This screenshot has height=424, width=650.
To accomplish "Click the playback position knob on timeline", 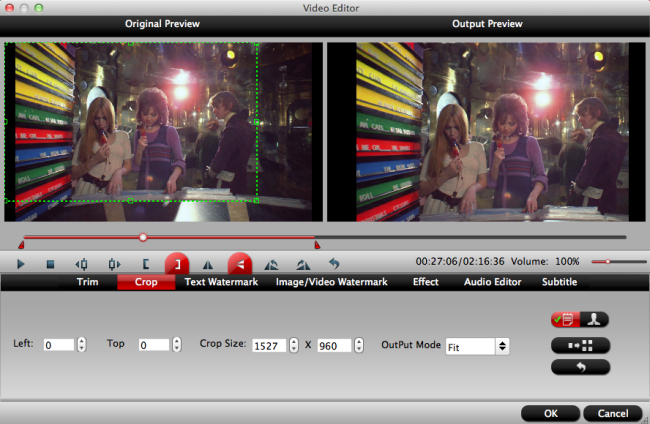I will coord(143,237).
